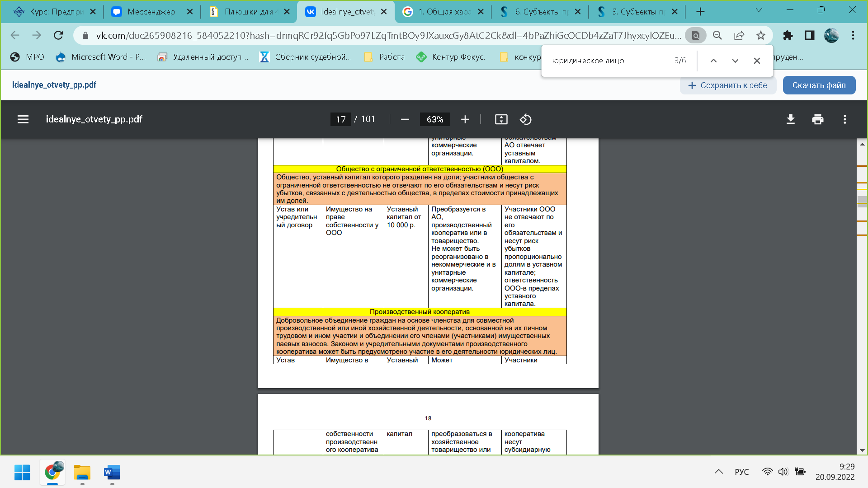This screenshot has width=868, height=488.
Task: Click the address bar URL
Action: (388, 35)
